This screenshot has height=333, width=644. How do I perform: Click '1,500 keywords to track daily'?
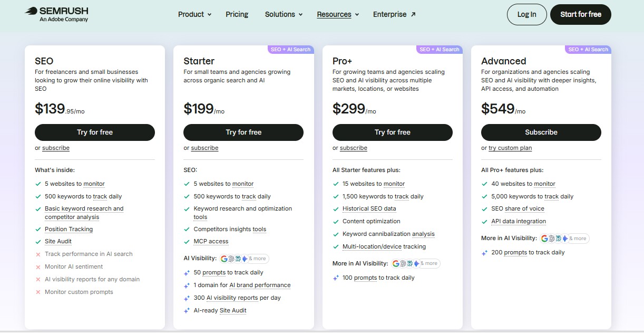pyautogui.click(x=383, y=196)
